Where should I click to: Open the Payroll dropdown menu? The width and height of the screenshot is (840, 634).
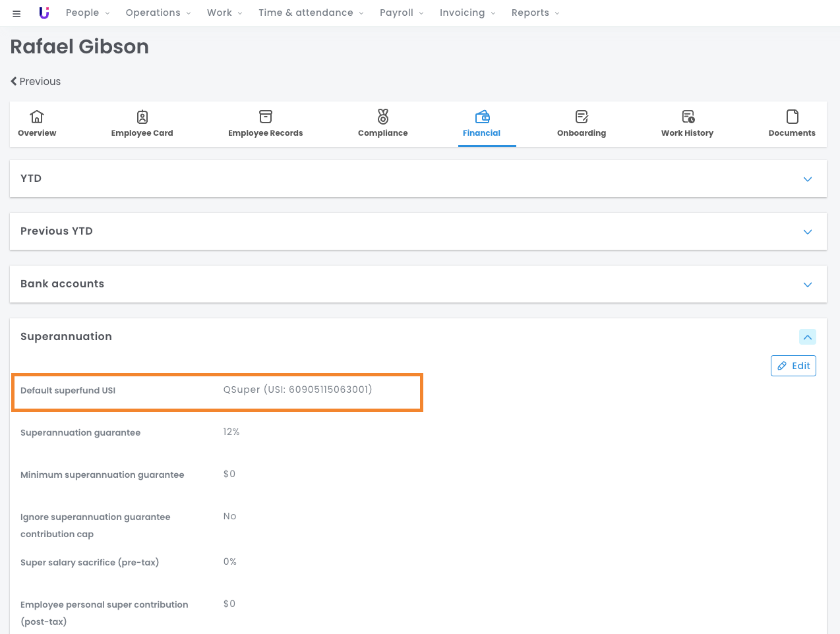pyautogui.click(x=401, y=13)
